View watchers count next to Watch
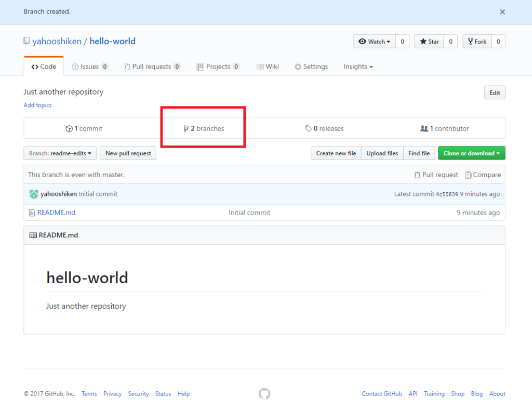The height and width of the screenshot is (411, 532). pos(403,42)
